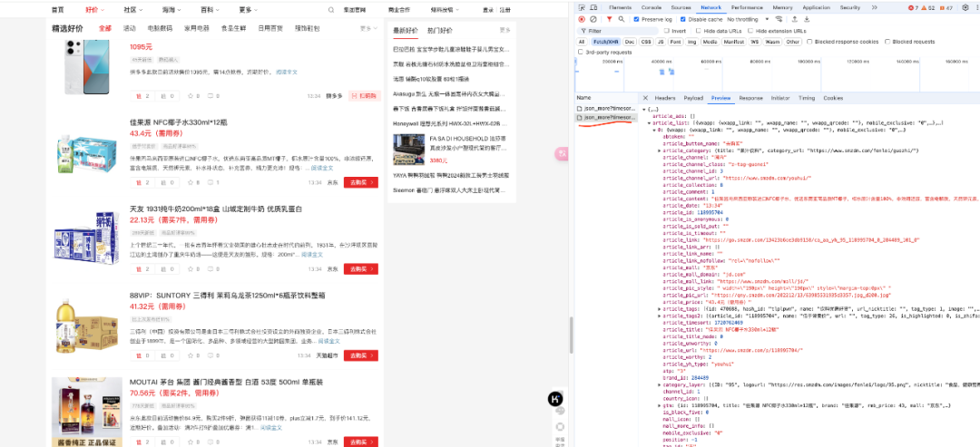Image resolution: width=980 pixels, height=447 pixels.
Task: Click the black round K floating icon
Action: tap(555, 398)
